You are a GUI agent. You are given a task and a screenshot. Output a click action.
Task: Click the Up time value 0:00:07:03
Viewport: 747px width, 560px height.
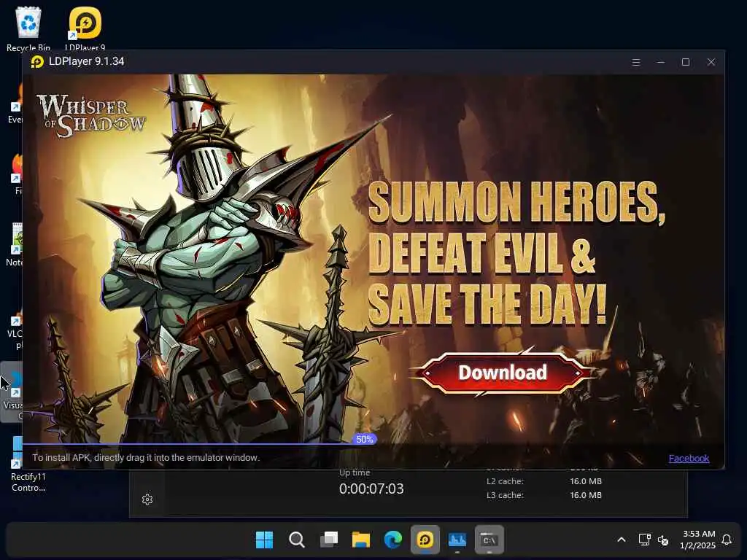pos(371,489)
